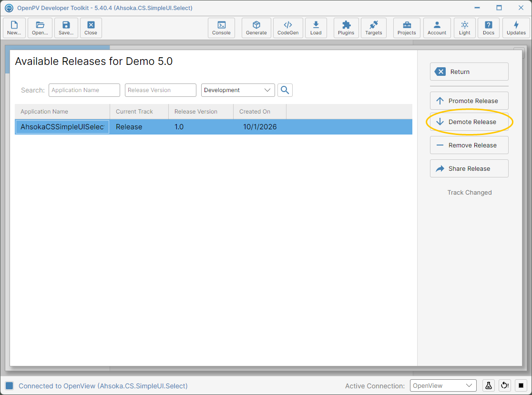This screenshot has height=395, width=532.
Task: Click Promote Release button
Action: [469, 101]
